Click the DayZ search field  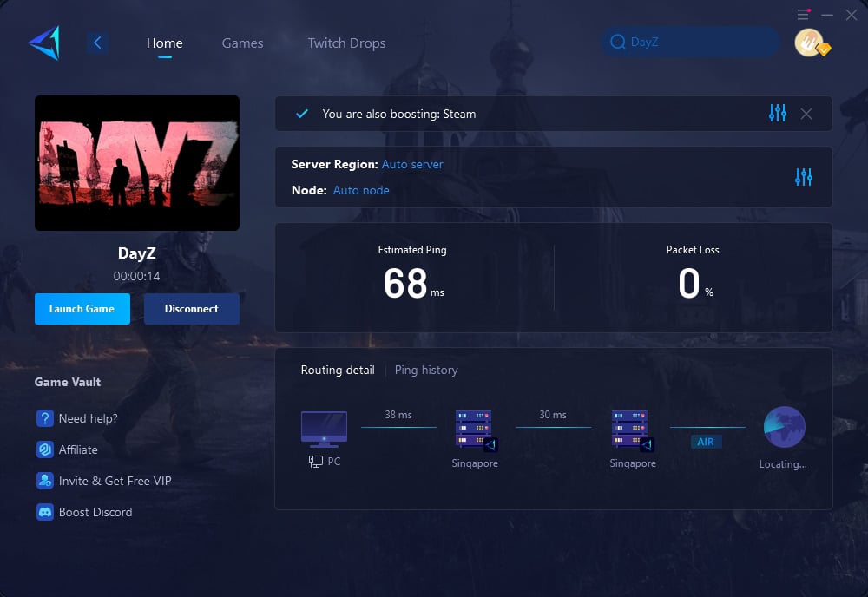(690, 42)
